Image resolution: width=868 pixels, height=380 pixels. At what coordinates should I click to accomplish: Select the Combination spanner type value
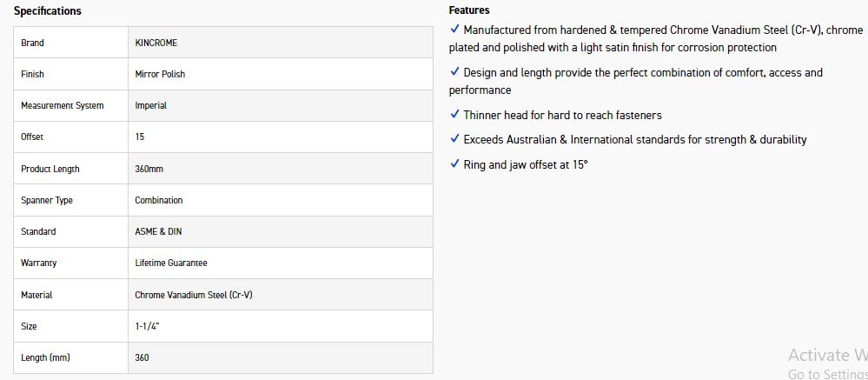(159, 200)
